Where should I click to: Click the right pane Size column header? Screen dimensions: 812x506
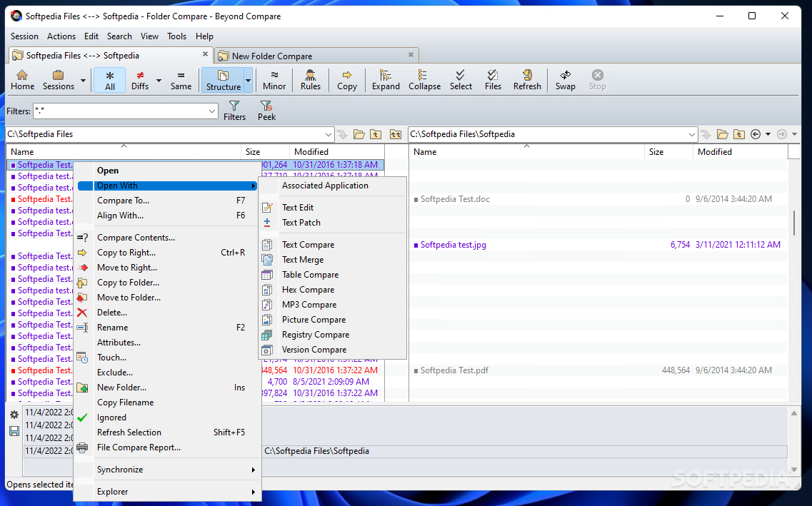(668, 152)
